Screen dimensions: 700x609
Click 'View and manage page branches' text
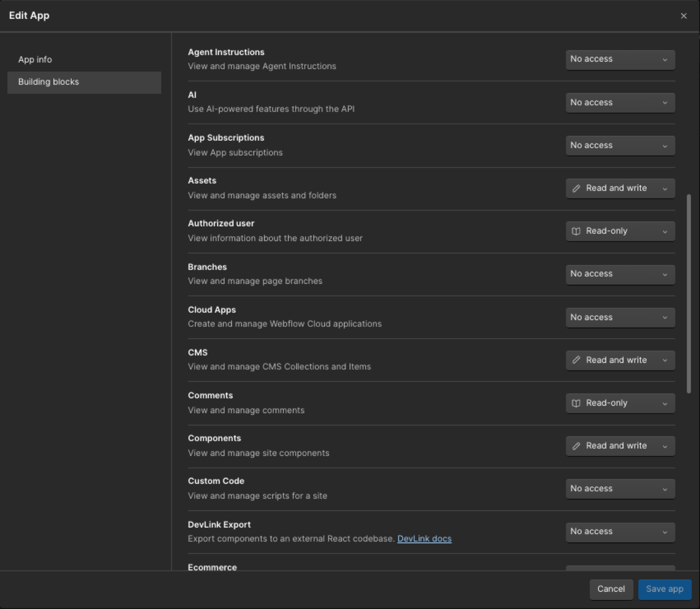[x=255, y=281]
